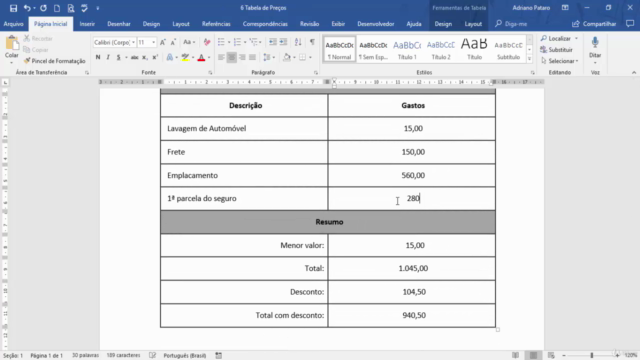Increase paragraph indent
This screenshot has height=360, width=640.
pyautogui.click(x=283, y=42)
